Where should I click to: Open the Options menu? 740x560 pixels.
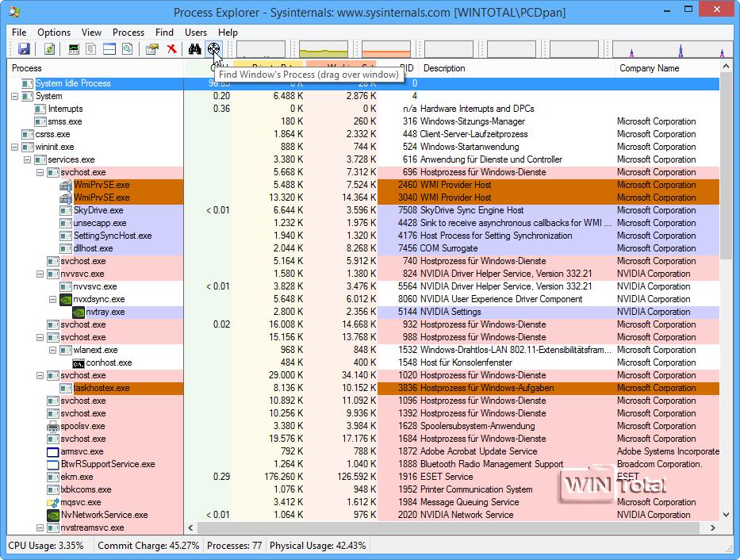point(54,33)
